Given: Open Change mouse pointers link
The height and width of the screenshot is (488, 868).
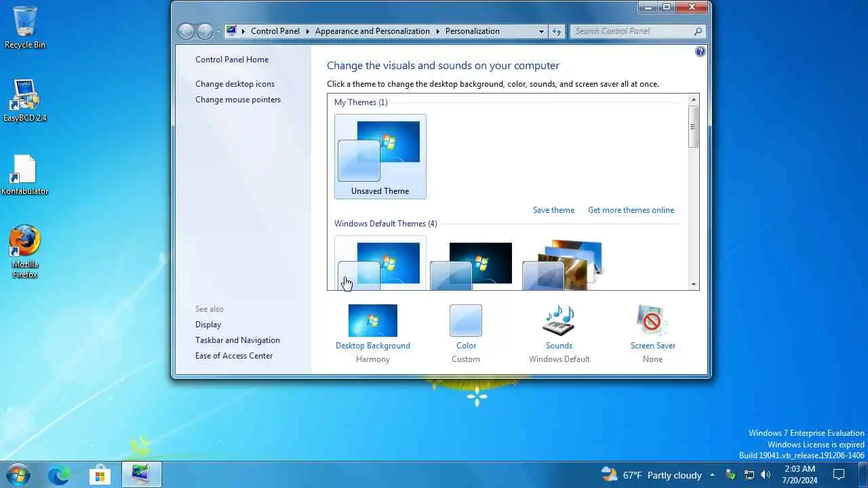Looking at the screenshot, I should 238,100.
